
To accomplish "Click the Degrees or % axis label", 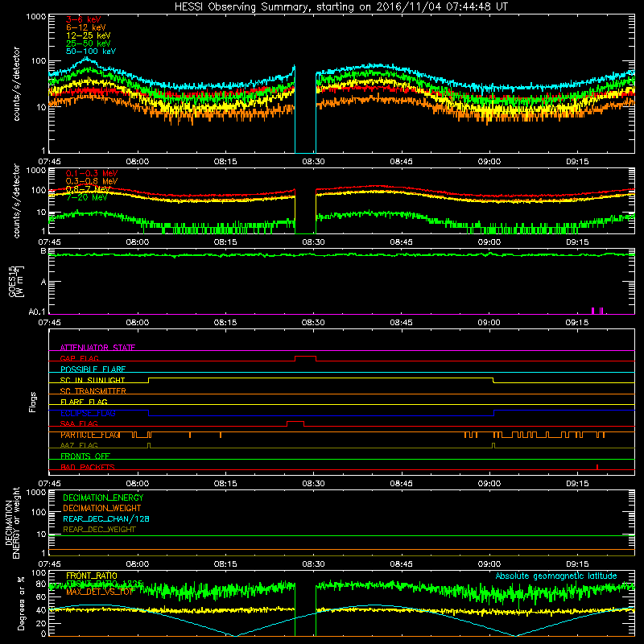I will 21,603.
